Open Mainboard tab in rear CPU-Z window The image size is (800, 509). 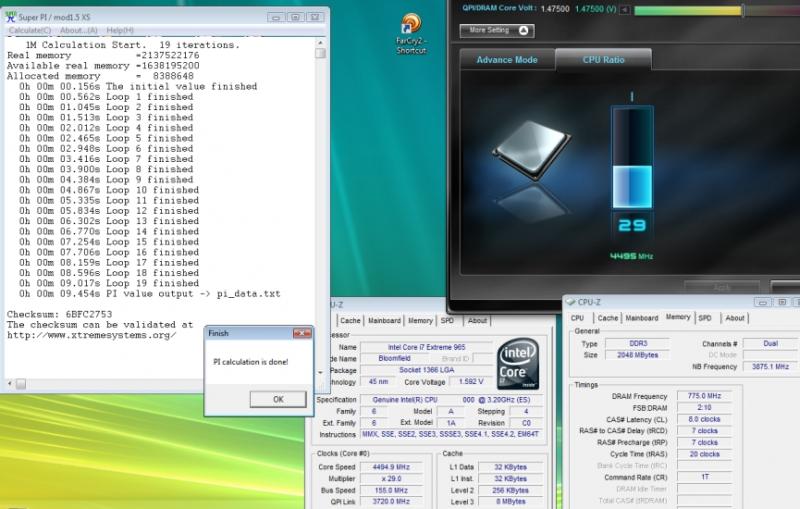pos(384,320)
